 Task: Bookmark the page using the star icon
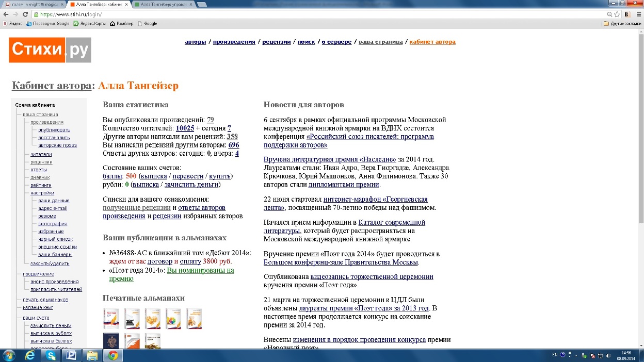pyautogui.click(x=617, y=15)
